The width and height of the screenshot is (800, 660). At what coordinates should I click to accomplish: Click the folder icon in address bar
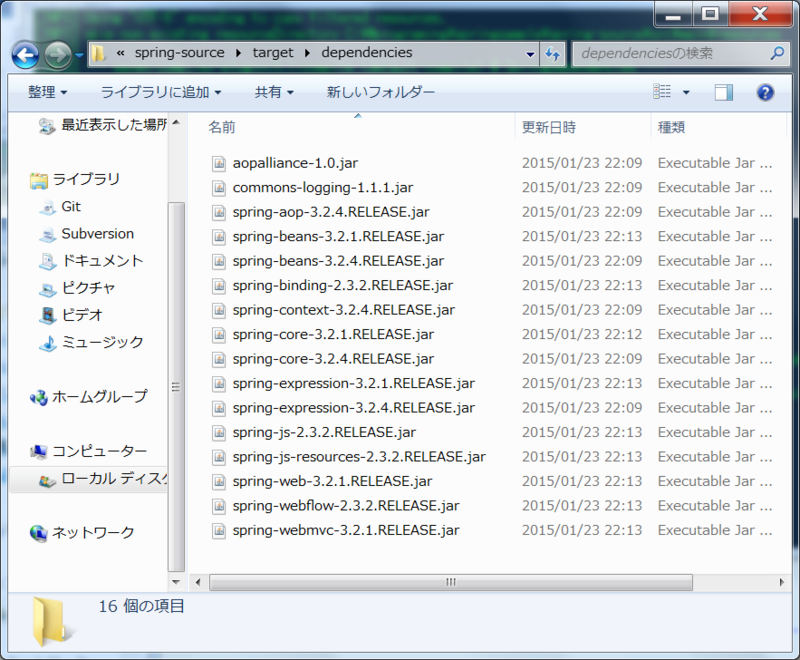pos(98,53)
